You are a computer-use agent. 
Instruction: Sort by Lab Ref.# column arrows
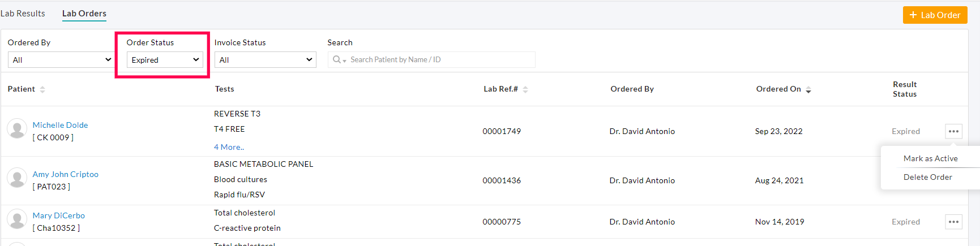coord(525,89)
